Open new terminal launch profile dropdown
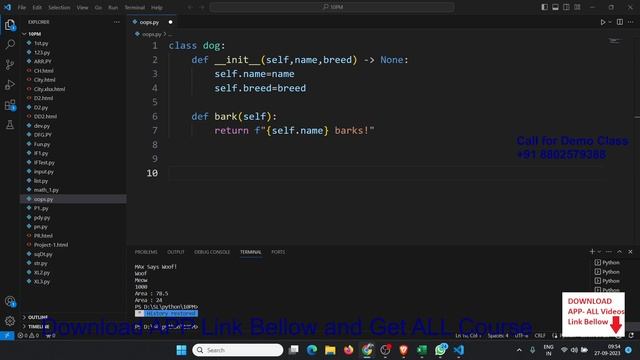 [600, 251]
